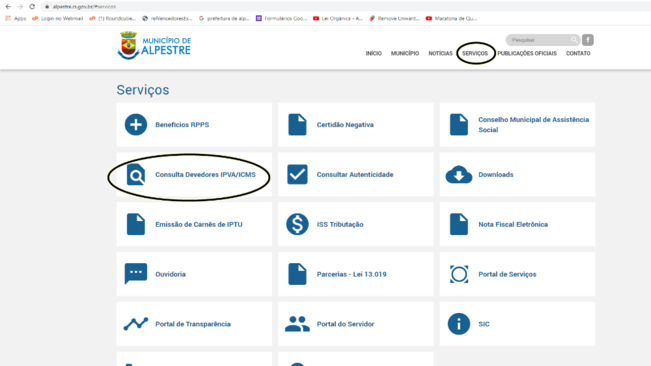651x366 pixels.
Task: Follow the Portal de Serviços link
Action: pos(507,274)
